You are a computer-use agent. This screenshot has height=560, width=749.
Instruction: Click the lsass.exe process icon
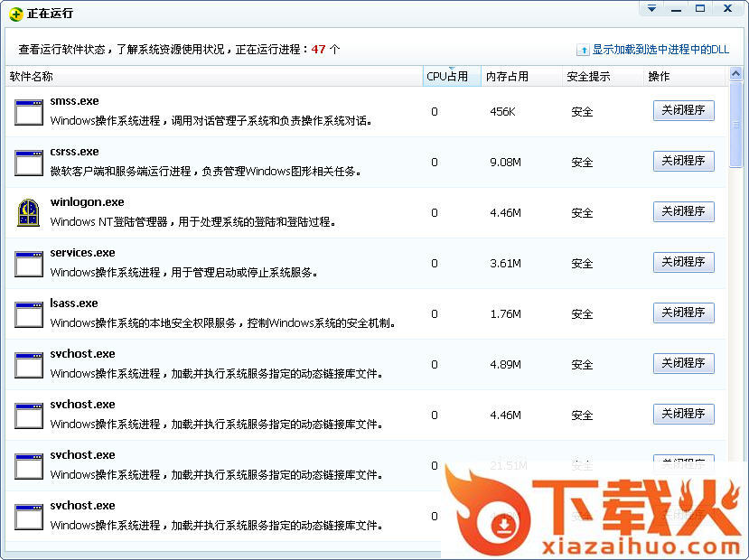coord(29,314)
